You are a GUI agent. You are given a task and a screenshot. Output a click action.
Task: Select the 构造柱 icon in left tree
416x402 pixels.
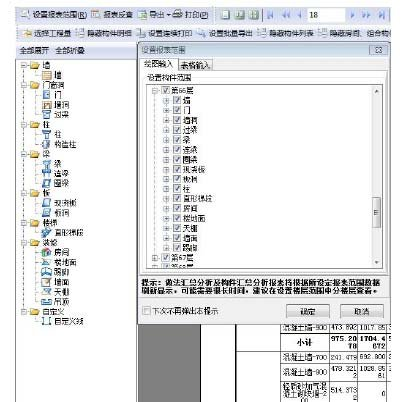pyautogui.click(x=46, y=144)
